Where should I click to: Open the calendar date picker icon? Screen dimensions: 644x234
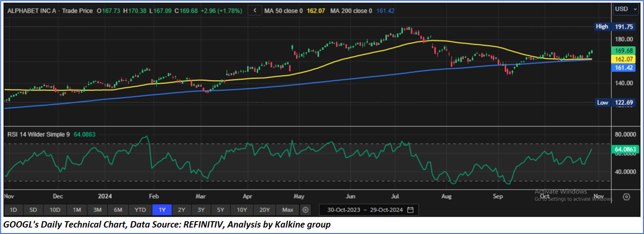(x=410, y=210)
